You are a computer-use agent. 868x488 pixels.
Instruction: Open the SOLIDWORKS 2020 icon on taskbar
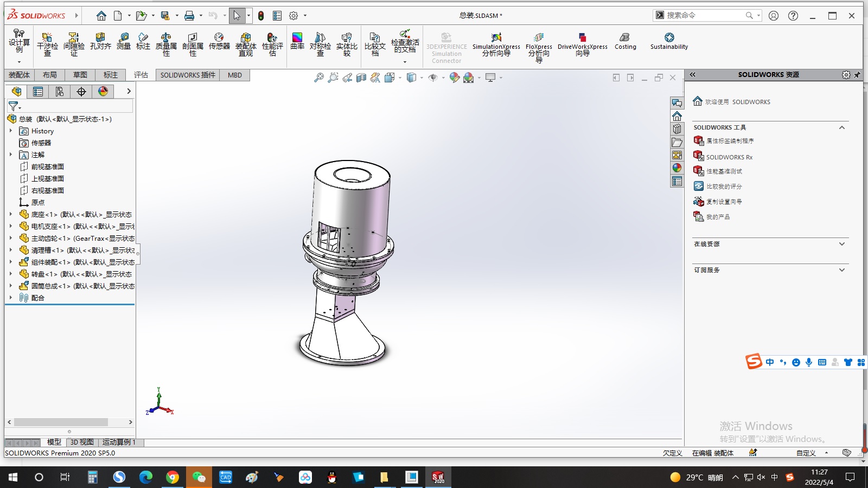[x=437, y=477]
